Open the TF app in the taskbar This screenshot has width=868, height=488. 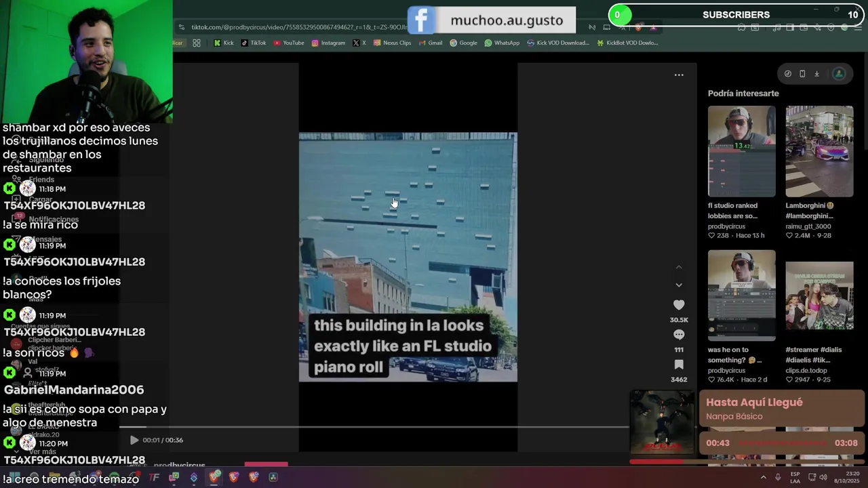click(155, 477)
